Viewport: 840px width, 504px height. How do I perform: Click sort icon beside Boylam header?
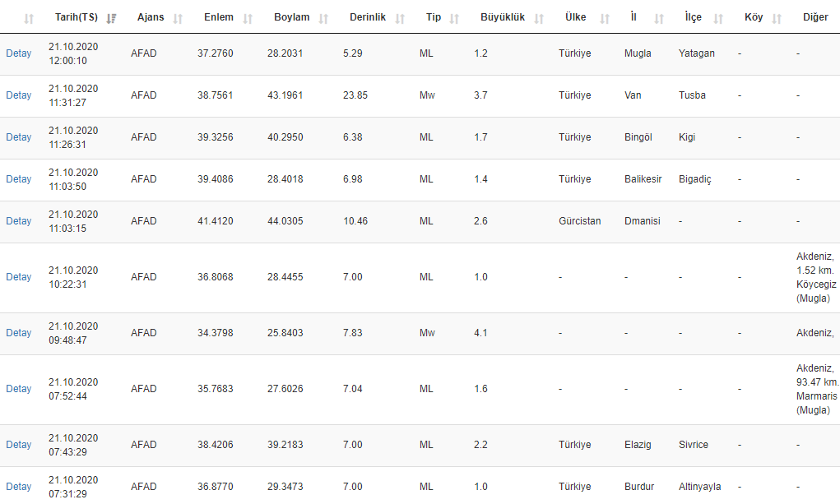[x=323, y=18]
